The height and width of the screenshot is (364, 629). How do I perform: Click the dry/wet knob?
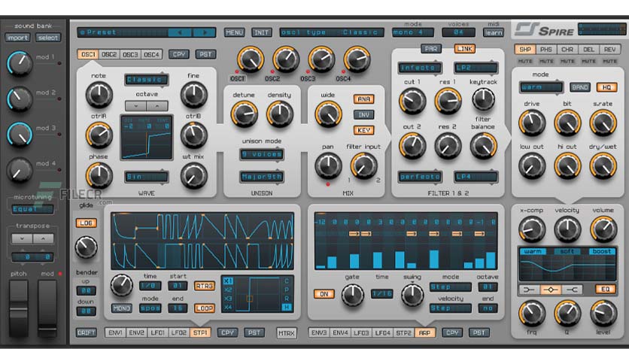point(603,166)
